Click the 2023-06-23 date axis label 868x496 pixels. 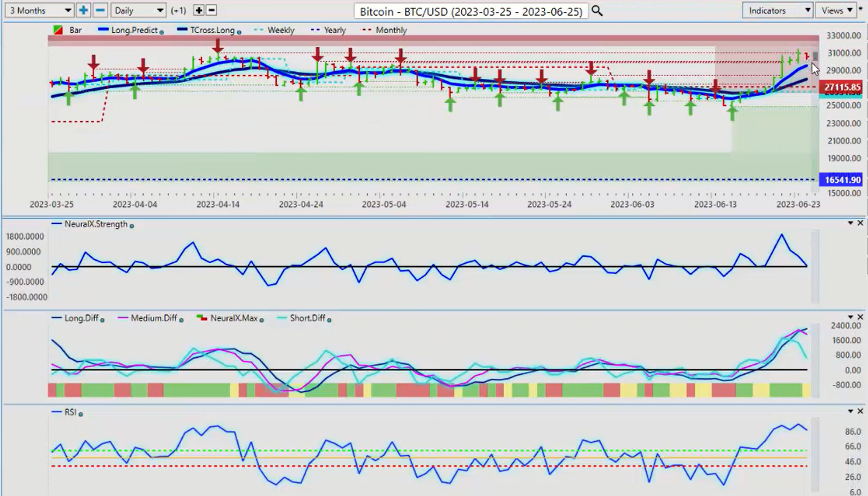798,205
